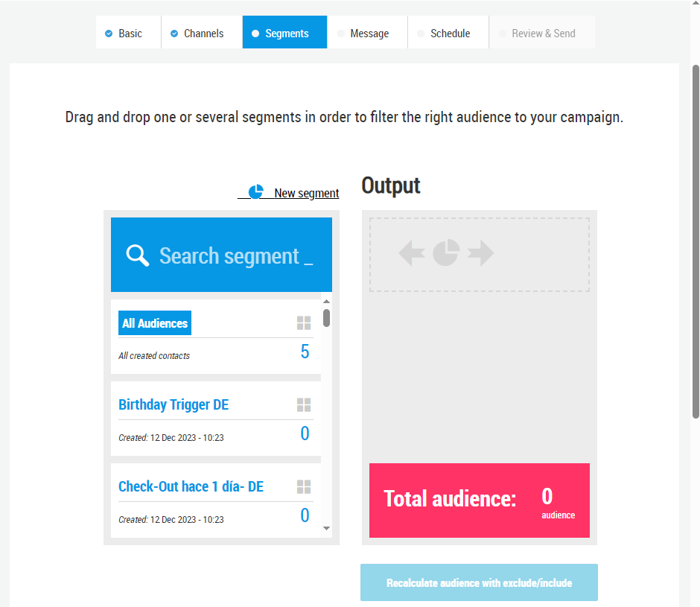
Task: Click the pie chart icon beside New segment
Action: coord(256,191)
